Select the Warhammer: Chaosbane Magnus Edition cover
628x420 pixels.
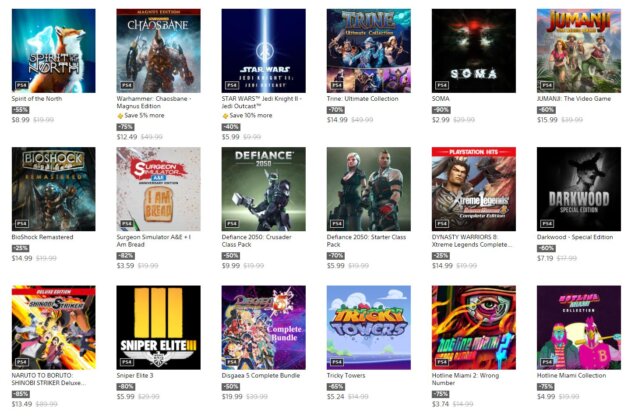point(159,51)
